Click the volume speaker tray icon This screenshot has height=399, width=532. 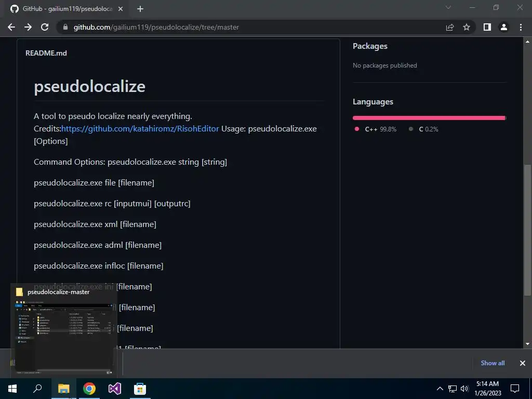(464, 389)
